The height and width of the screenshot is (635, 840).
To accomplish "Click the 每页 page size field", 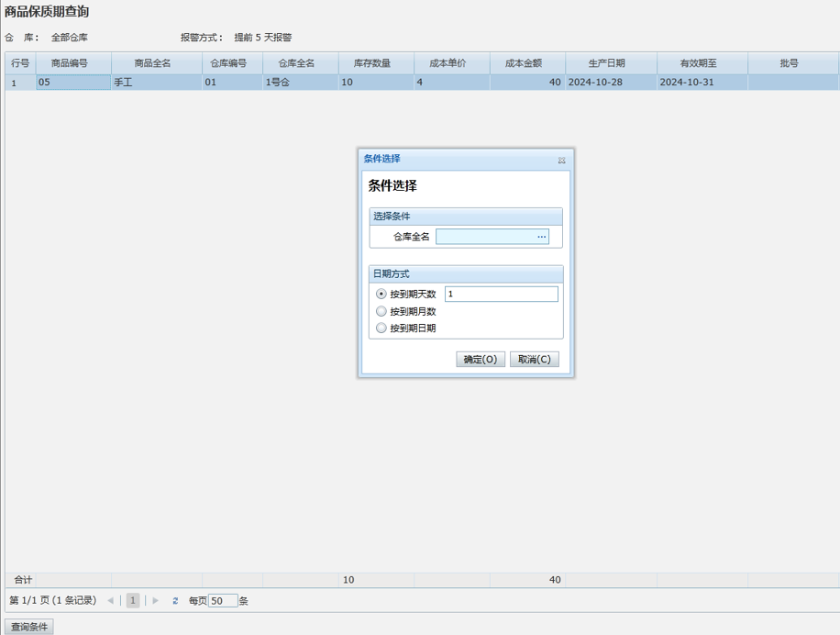I will (223, 601).
